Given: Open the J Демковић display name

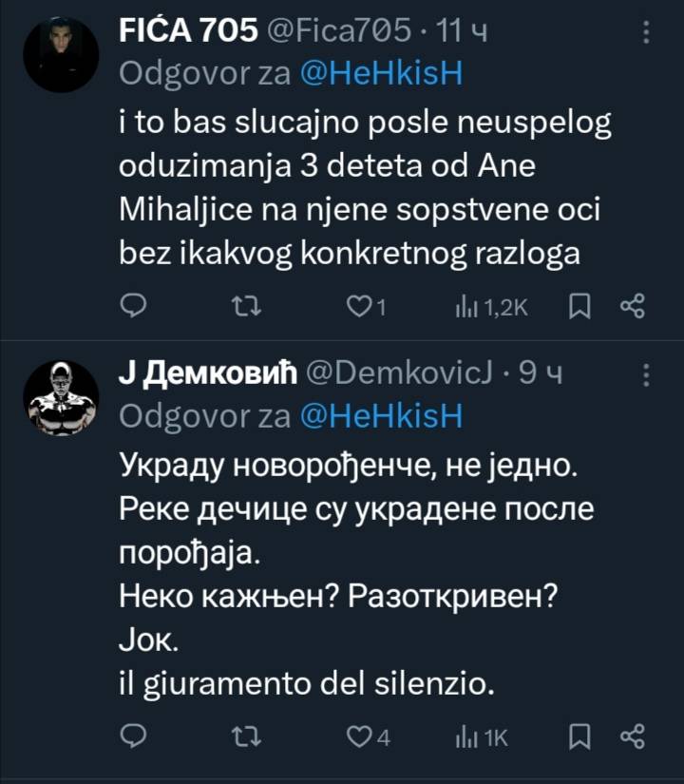Looking at the screenshot, I should click(x=205, y=374).
